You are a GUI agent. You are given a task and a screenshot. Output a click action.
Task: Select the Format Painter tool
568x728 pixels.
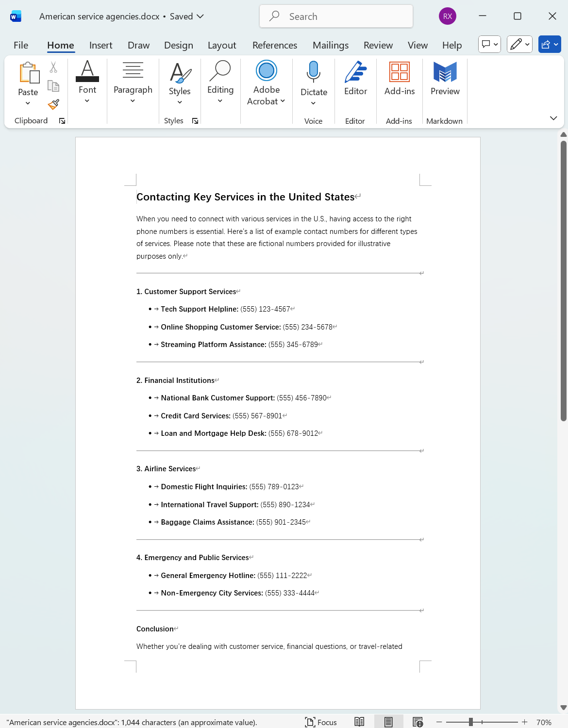(53, 104)
